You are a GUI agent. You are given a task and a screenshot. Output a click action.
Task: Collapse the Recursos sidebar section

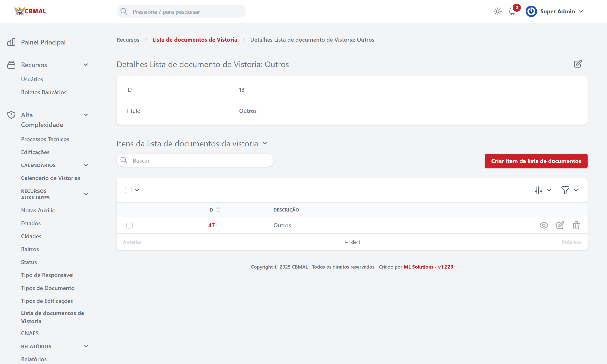[86, 65]
